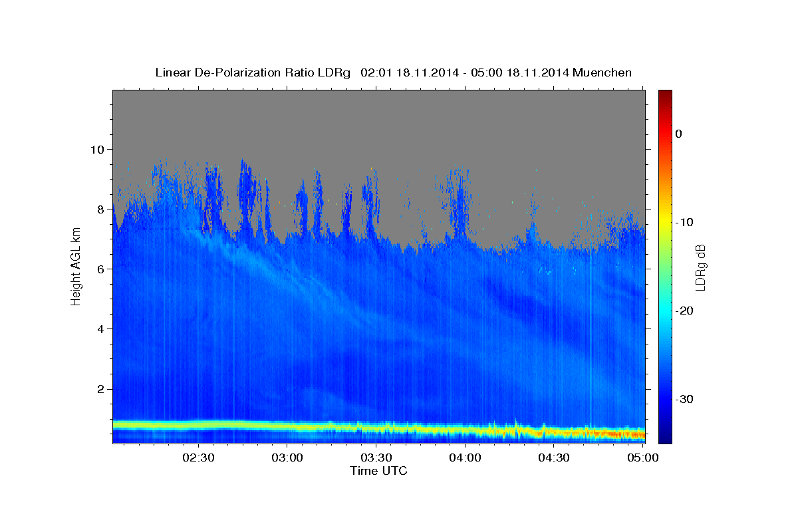Click the y-axis label 'Height AGL km'
The image size is (798, 532).
point(76,267)
